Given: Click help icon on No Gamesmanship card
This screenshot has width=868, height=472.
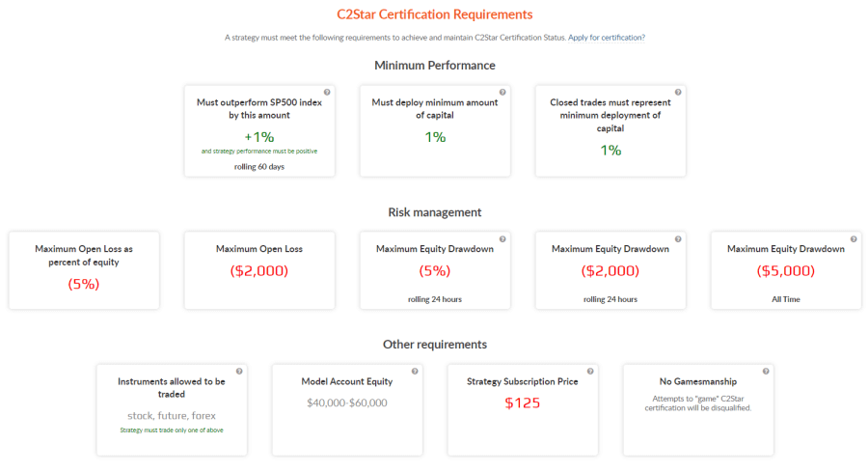Looking at the screenshot, I should tap(766, 372).
